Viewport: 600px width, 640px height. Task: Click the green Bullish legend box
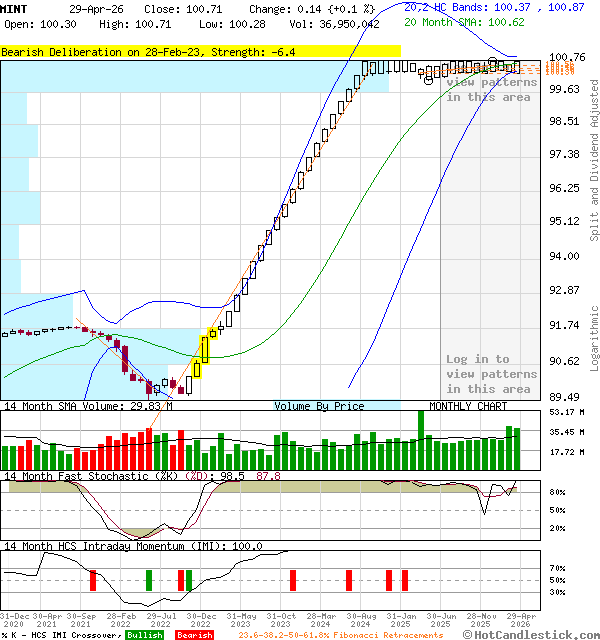click(x=144, y=635)
